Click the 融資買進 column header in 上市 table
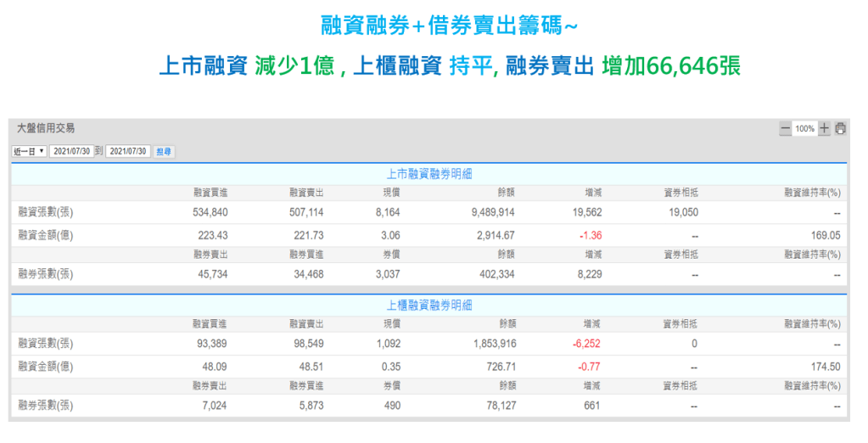 point(210,192)
